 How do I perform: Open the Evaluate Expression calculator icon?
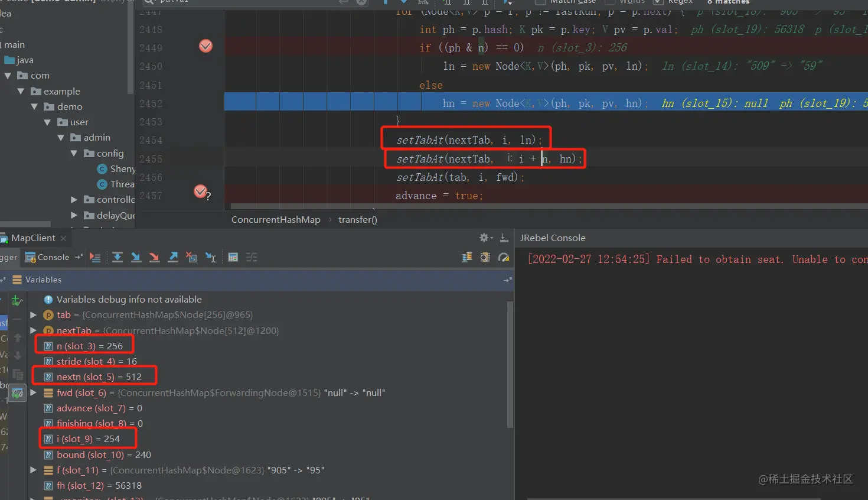[233, 257]
